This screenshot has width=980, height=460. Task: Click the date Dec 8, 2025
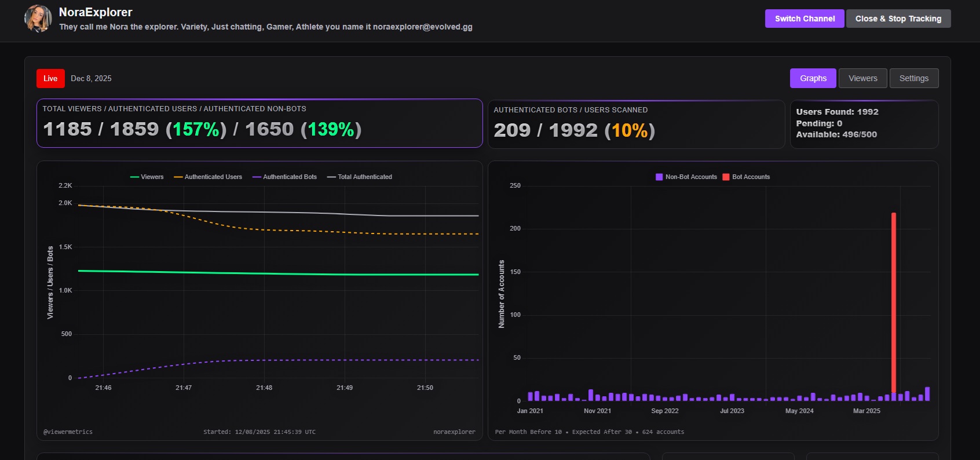tap(91, 78)
